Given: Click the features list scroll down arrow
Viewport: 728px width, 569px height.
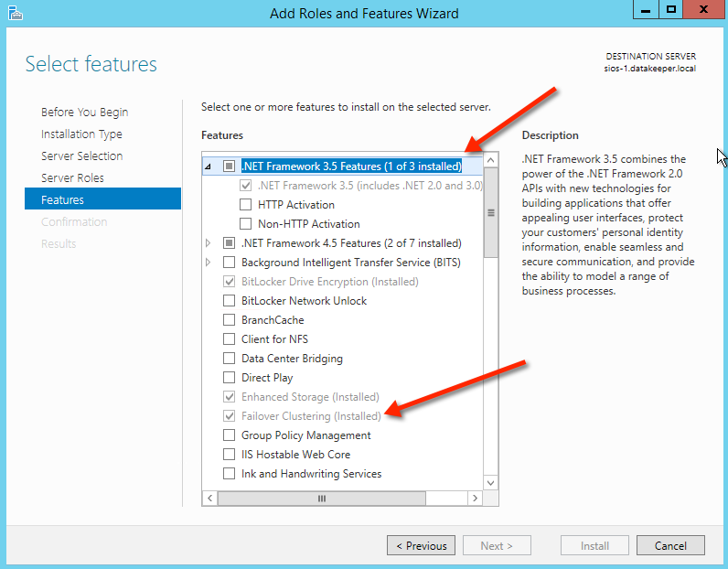Looking at the screenshot, I should click(490, 482).
